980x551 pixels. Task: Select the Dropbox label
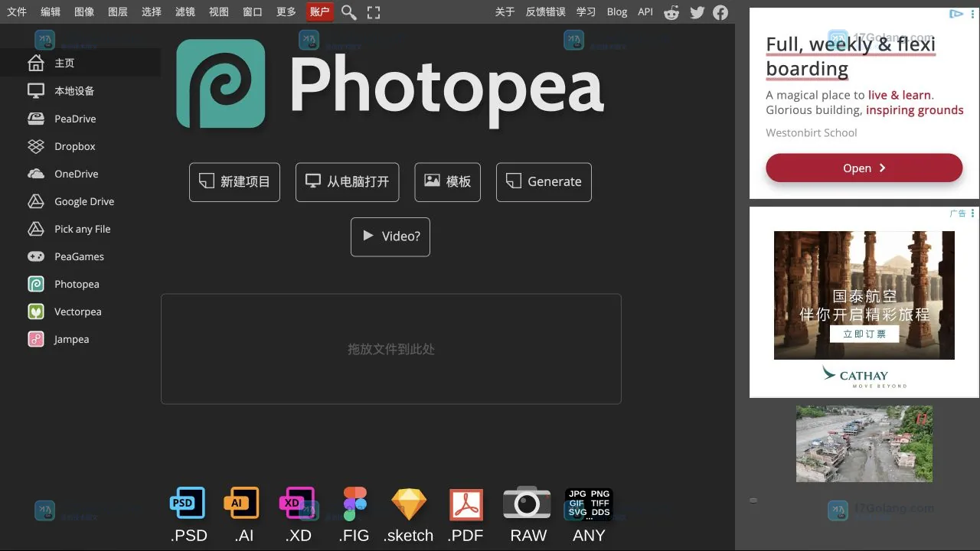[x=75, y=146]
